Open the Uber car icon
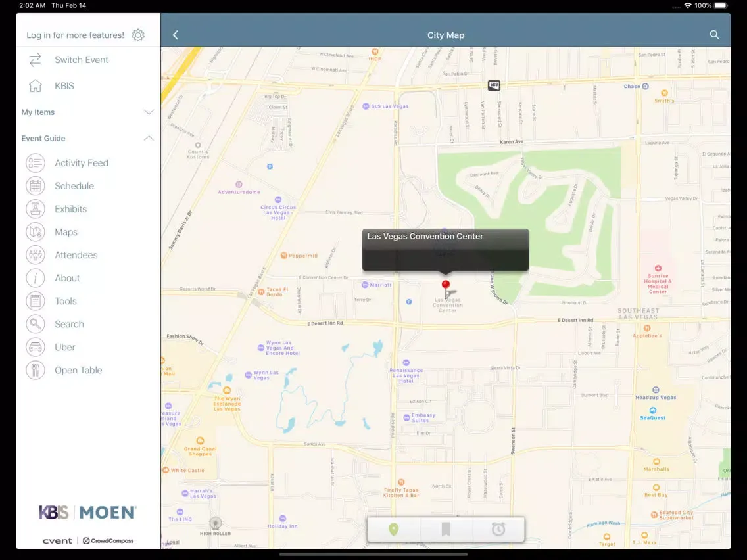The width and height of the screenshot is (747, 560). coord(36,347)
